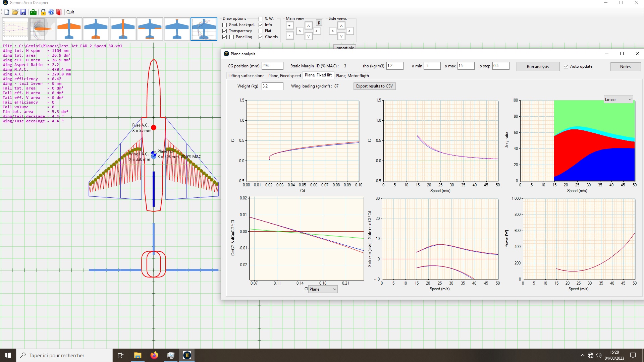Click the New file icon

coord(7,12)
